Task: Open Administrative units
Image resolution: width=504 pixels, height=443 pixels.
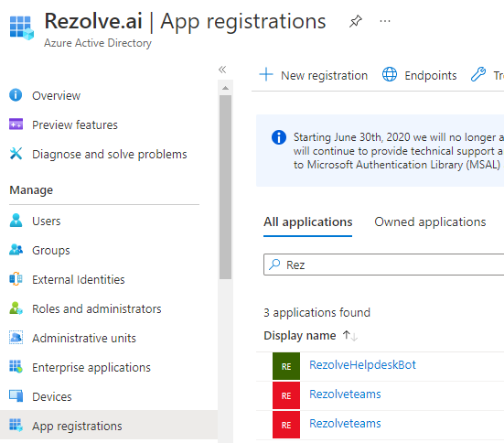Action: (x=84, y=338)
